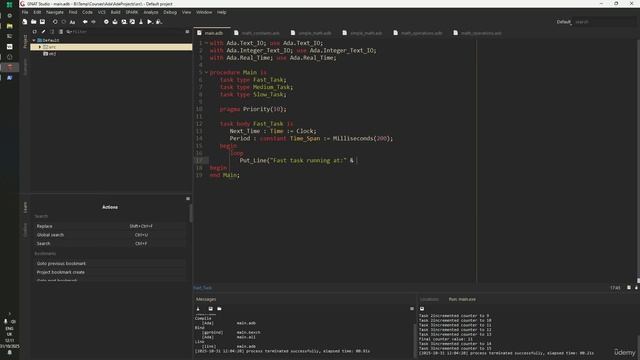This screenshot has height=360, width=640.
Task: Click the Run main toolbar icon
Action: (150, 22)
